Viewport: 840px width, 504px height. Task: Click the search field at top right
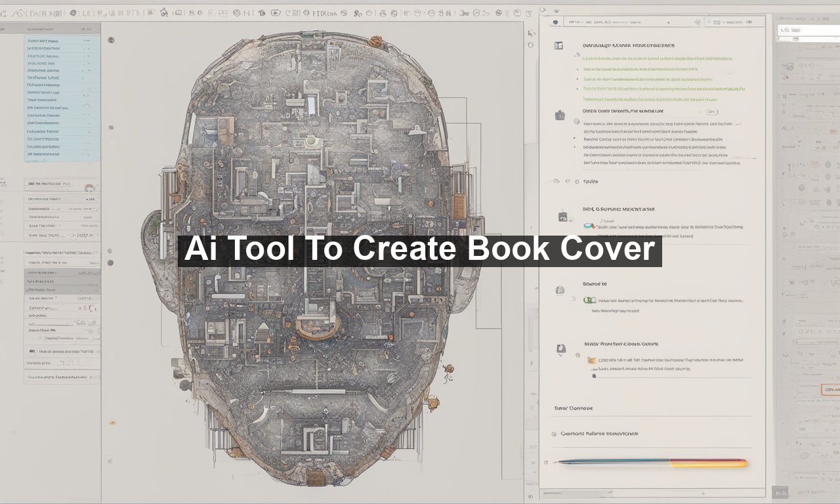[x=808, y=30]
